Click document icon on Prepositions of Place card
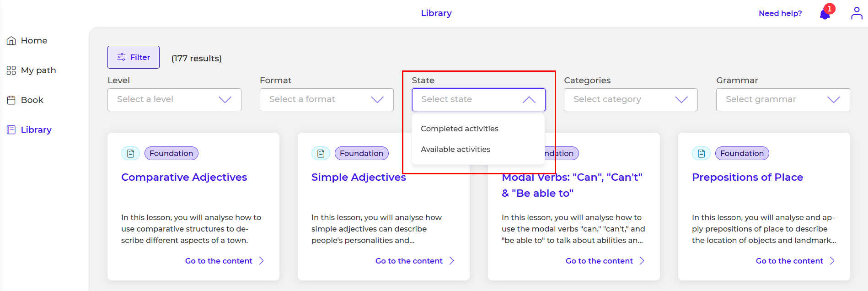Viewport: 868px width, 291px height. 701,153
